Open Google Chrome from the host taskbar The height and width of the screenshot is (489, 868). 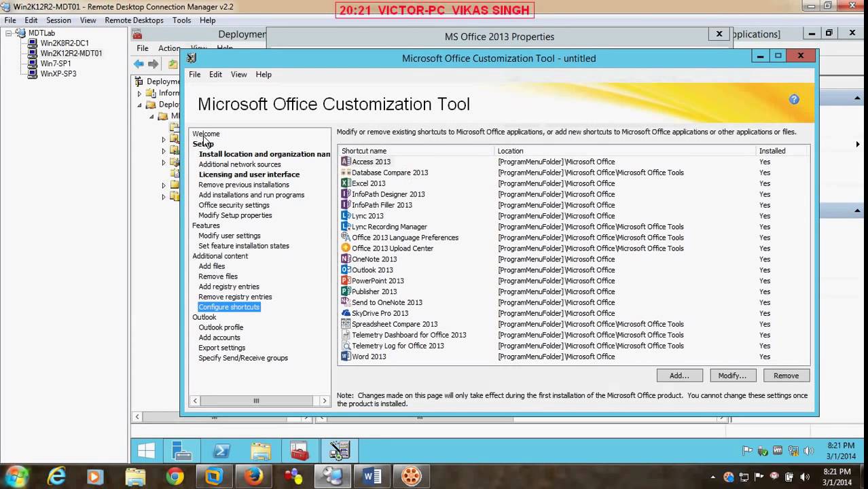pos(175,477)
